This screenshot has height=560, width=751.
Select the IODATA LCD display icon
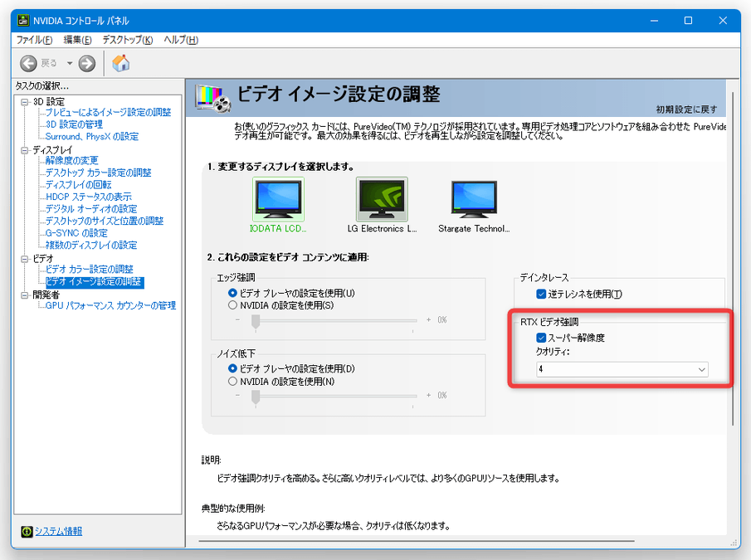coord(278,199)
